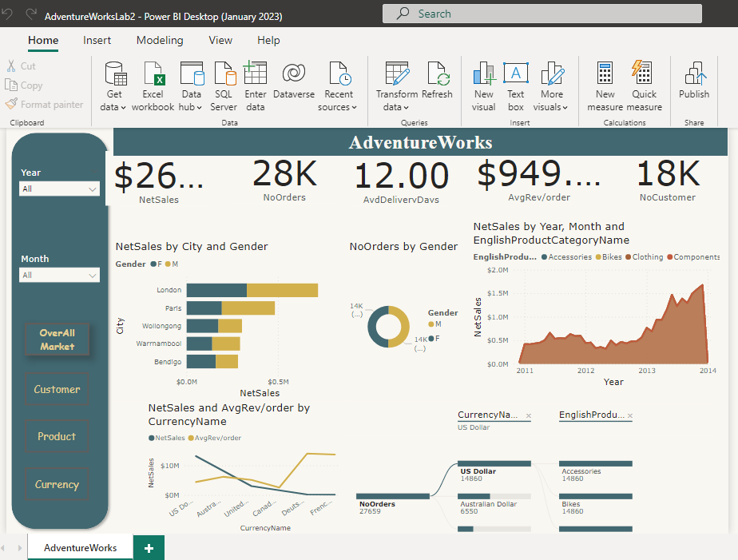The image size is (738, 560).
Task: Open SQL Server data source
Action: (x=224, y=74)
